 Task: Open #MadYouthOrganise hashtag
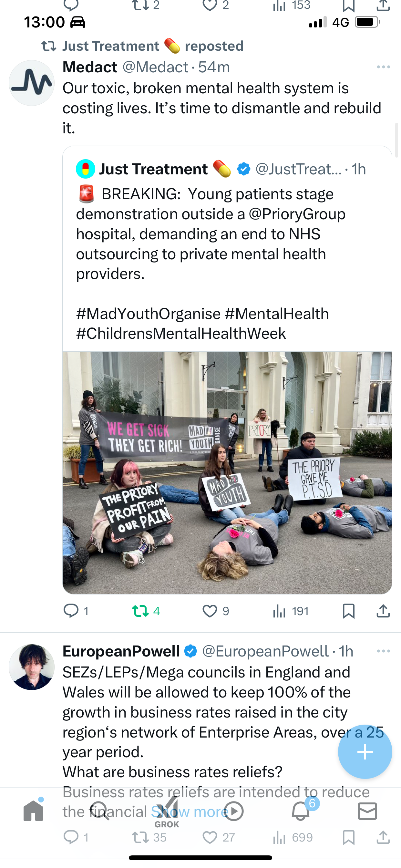[148, 314]
